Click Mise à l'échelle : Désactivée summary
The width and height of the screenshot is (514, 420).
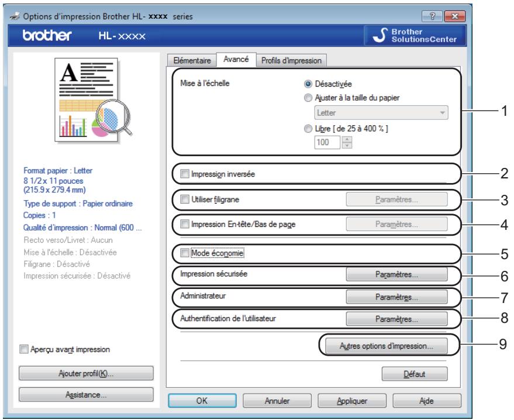(70, 252)
